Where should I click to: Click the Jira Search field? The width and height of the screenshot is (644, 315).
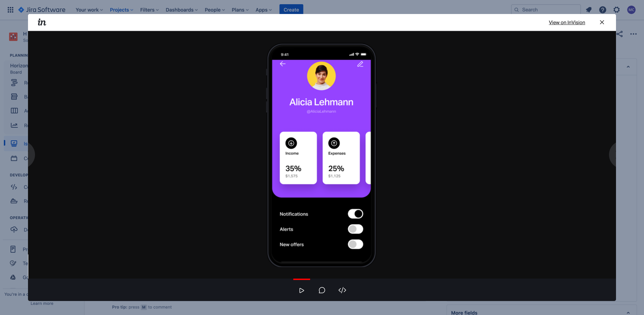(x=546, y=10)
